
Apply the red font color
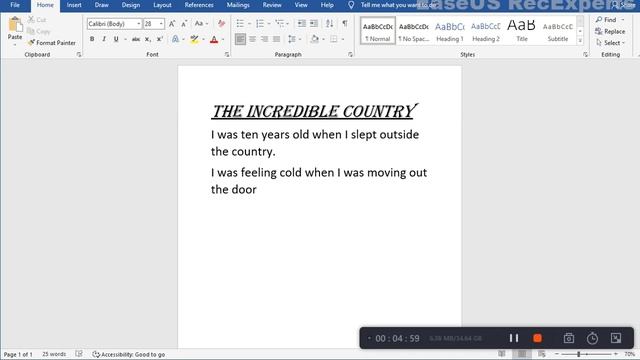pos(214,39)
